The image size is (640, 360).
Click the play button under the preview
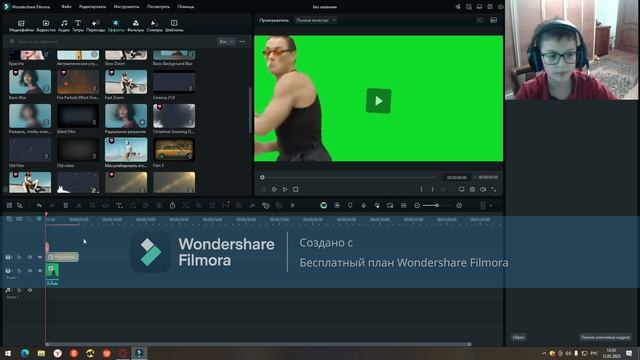[285, 189]
